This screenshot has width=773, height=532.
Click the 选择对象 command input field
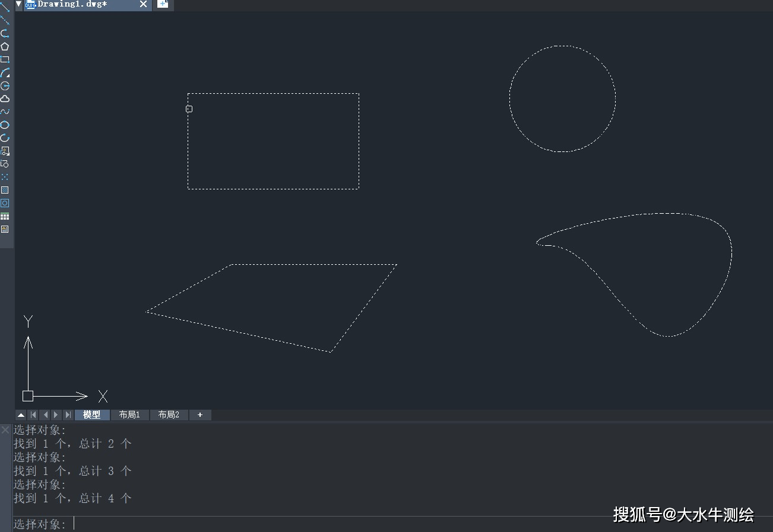[392, 524]
